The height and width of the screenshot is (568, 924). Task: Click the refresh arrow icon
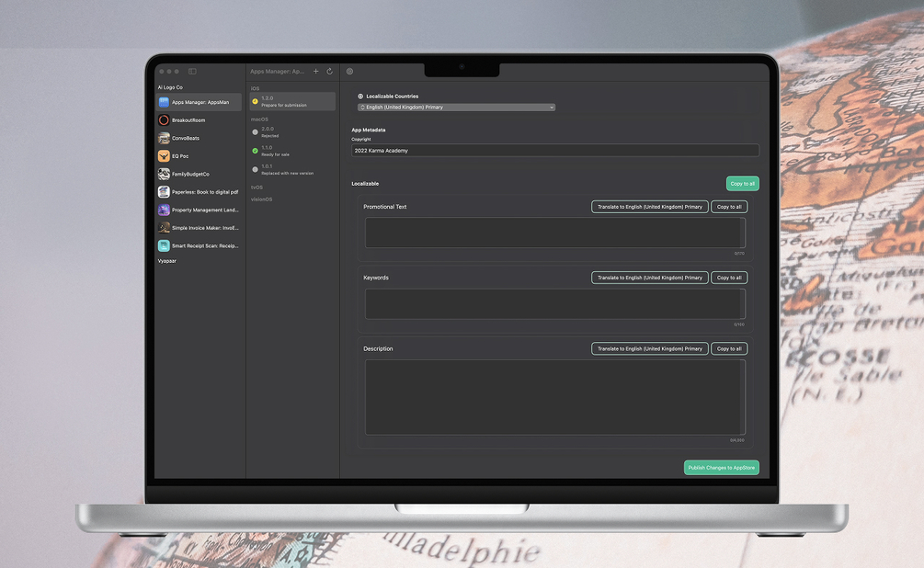(329, 72)
